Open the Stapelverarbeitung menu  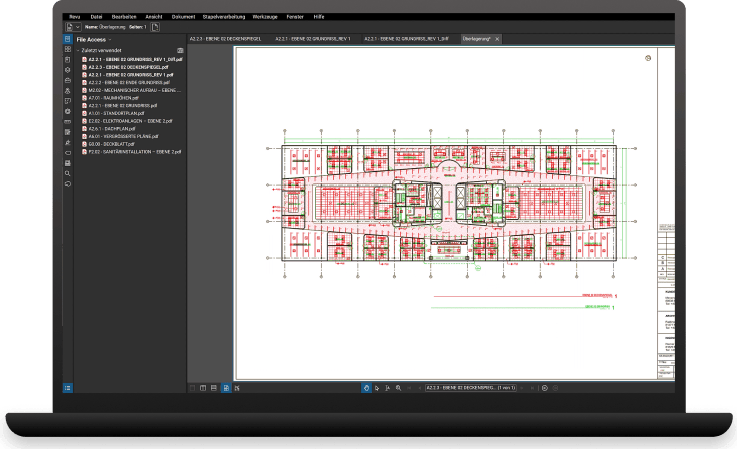tap(224, 16)
